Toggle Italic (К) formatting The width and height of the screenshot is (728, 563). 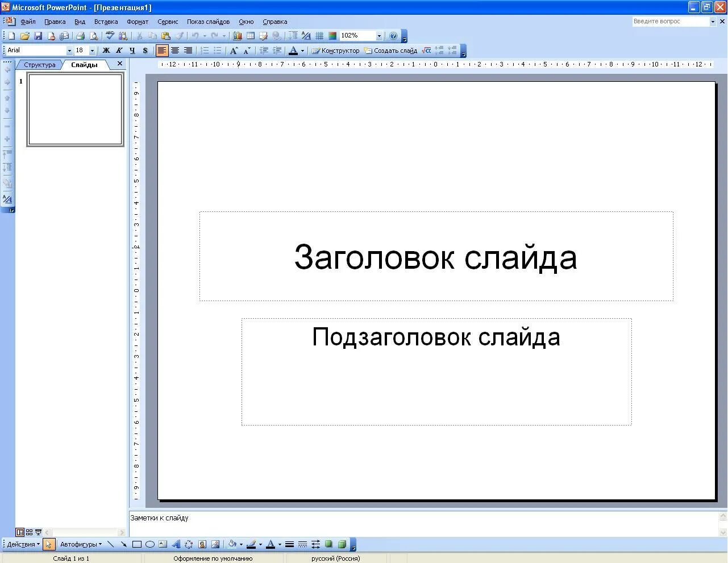(x=119, y=51)
